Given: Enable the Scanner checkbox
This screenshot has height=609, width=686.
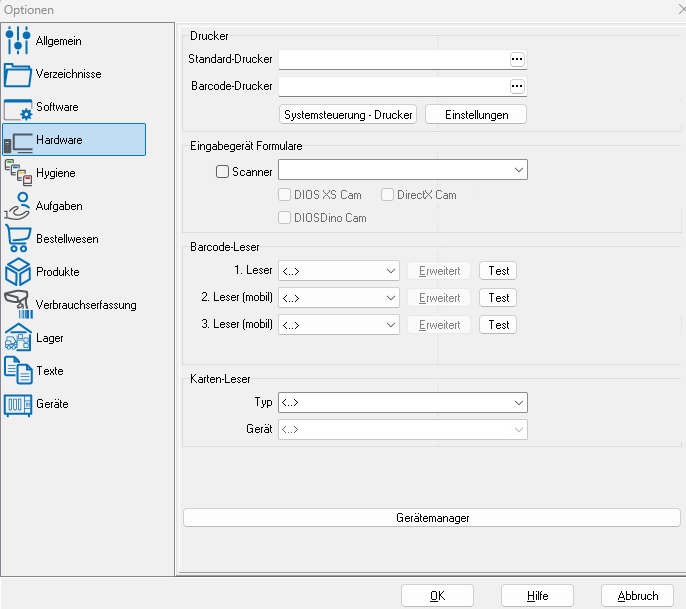Looking at the screenshot, I should coord(223,172).
